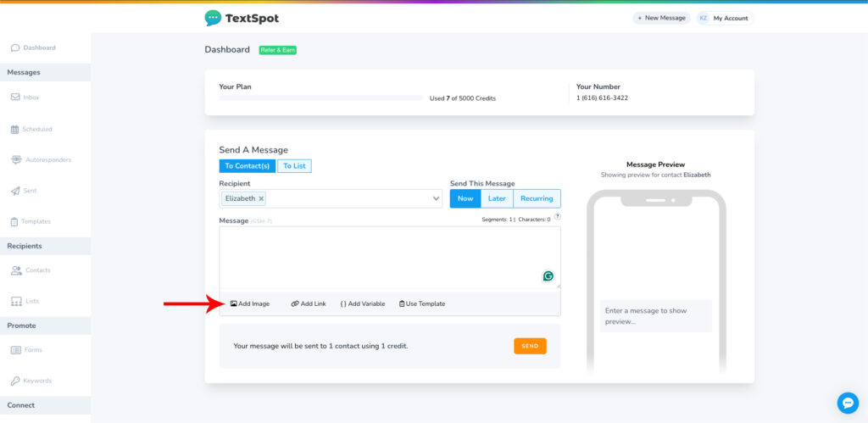Open My Account menu
Image resolution: width=868 pixels, height=423 pixels.
pos(726,19)
